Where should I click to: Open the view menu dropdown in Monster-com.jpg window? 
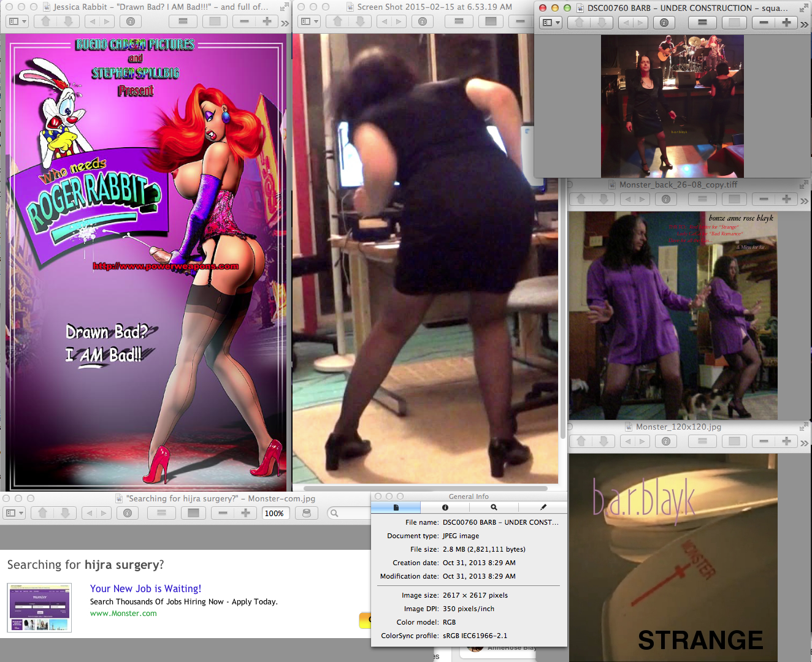[x=15, y=513]
